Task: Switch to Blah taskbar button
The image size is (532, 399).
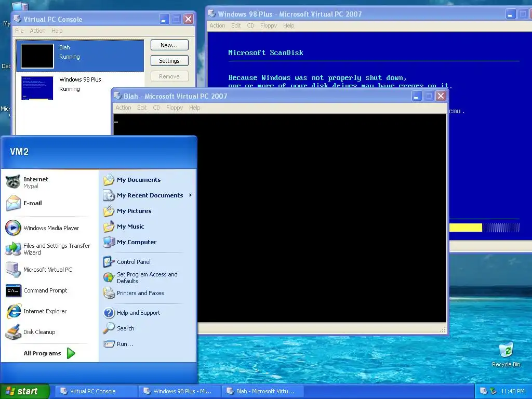Action: pos(262,391)
